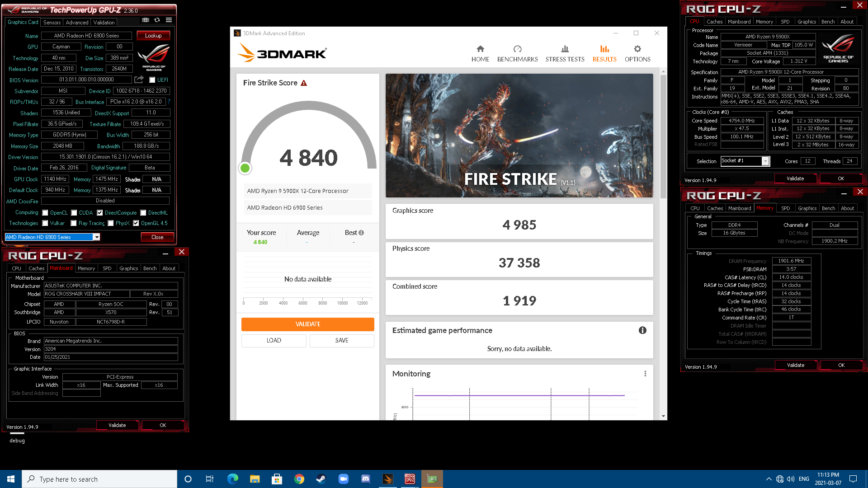
Task: Switch to GPU-Z Advanced tab
Action: 77,23
